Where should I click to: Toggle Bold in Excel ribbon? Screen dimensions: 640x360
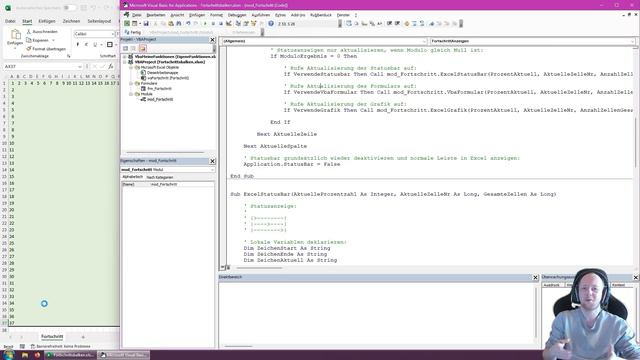[78, 44]
